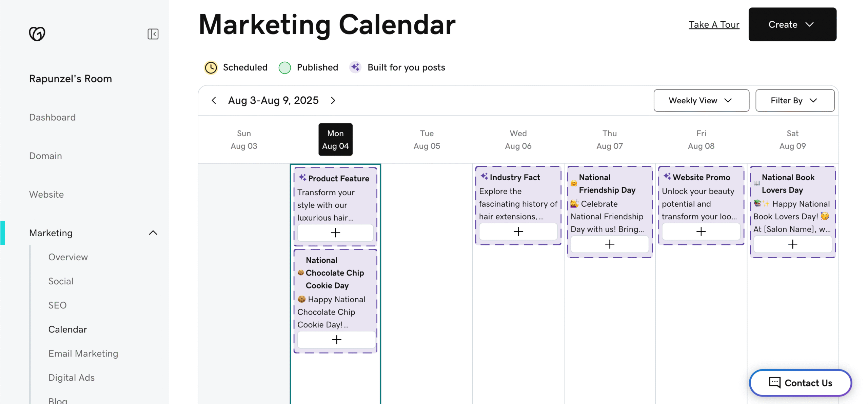The width and height of the screenshot is (868, 404).
Task: Click the GoDaddy logo icon
Action: (37, 34)
